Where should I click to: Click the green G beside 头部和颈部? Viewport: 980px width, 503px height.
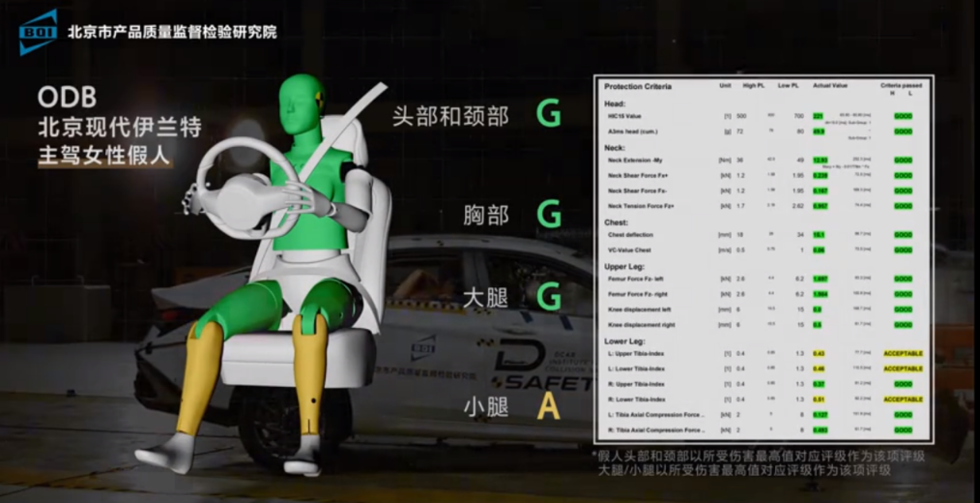tap(549, 114)
